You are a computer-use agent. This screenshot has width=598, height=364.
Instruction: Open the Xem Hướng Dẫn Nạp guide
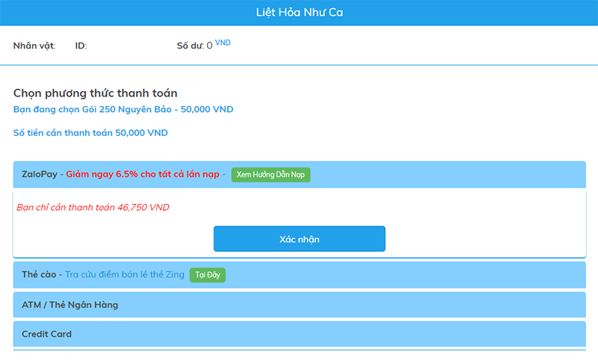[x=271, y=175]
